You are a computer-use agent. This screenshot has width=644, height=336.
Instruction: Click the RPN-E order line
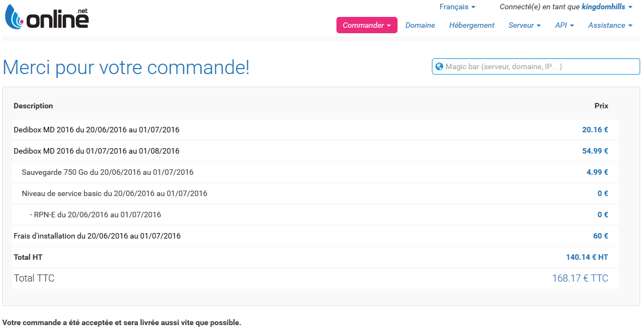click(95, 215)
